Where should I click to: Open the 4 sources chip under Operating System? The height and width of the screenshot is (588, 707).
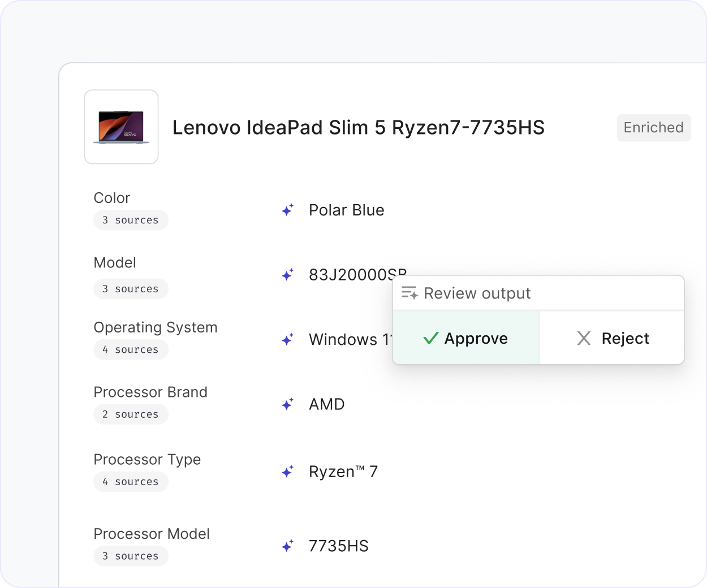click(131, 349)
